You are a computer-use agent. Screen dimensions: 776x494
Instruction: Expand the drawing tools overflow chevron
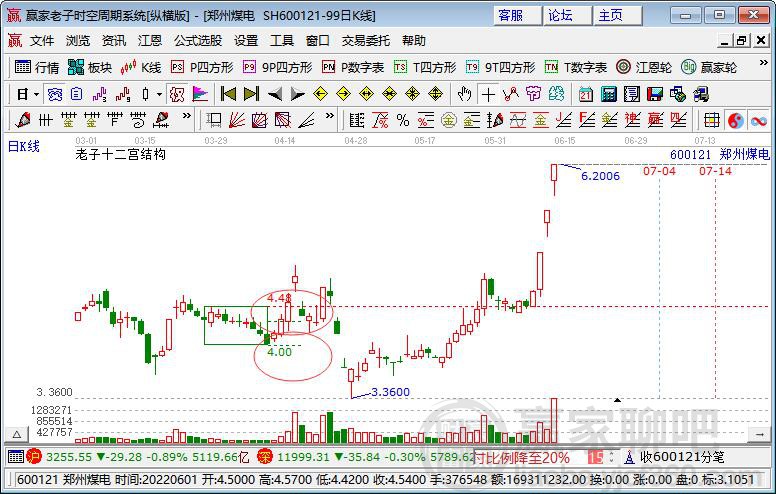pos(187,116)
